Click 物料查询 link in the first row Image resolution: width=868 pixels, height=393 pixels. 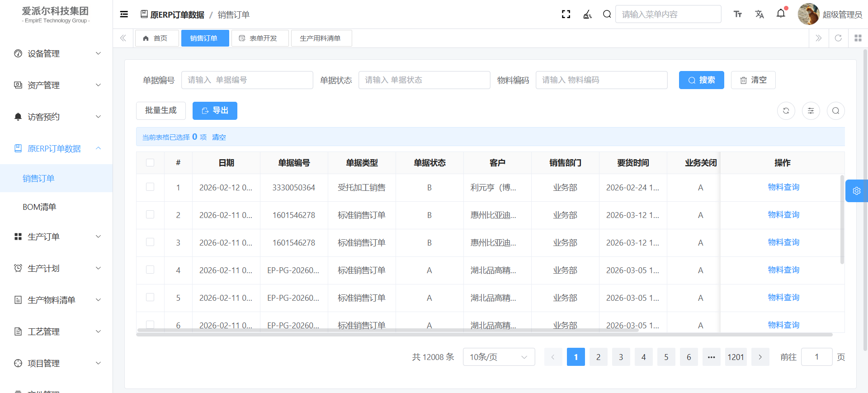[x=783, y=187]
